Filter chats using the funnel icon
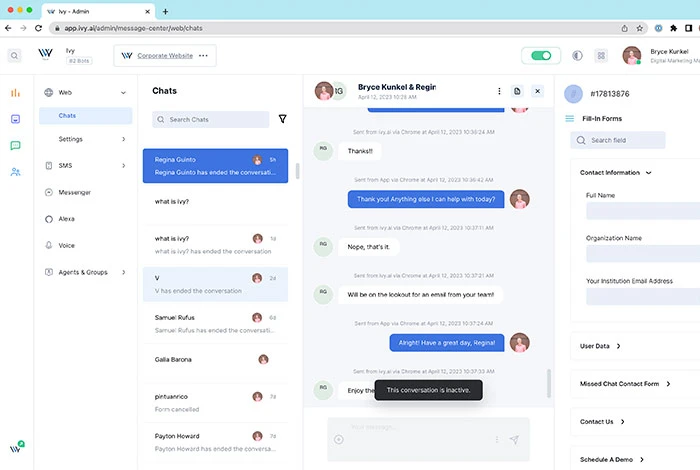700x470 pixels. click(x=283, y=119)
